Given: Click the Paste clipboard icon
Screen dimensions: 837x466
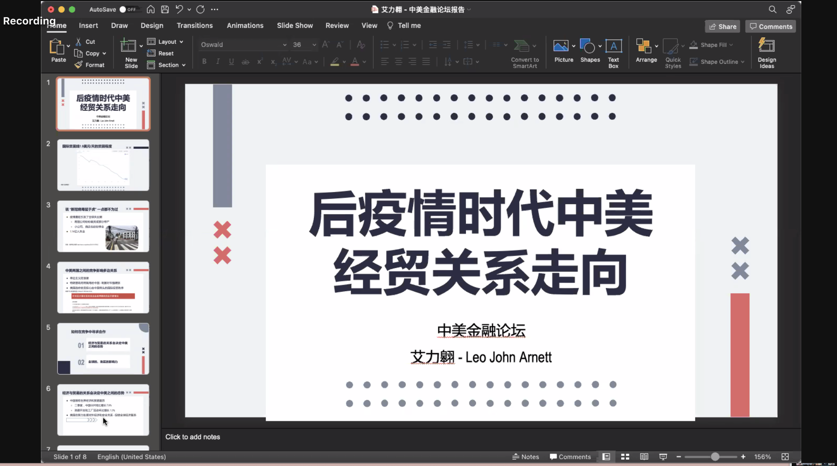Looking at the screenshot, I should coord(58,48).
